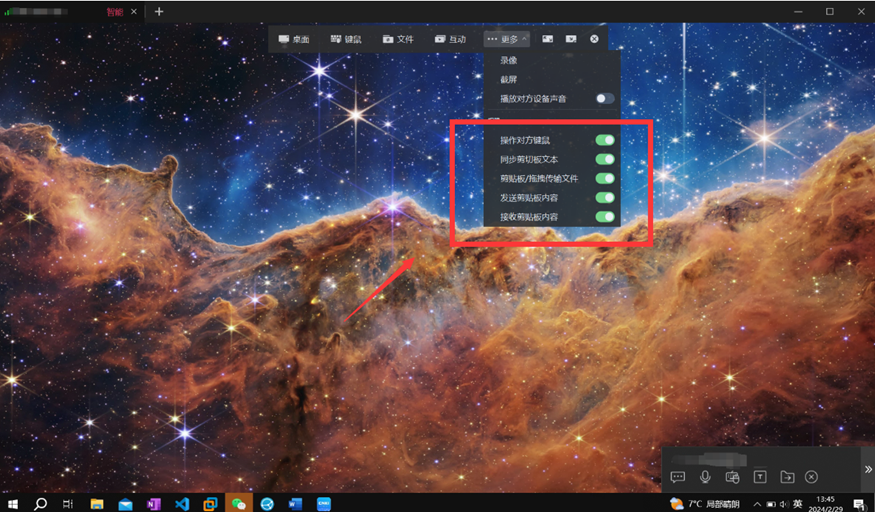This screenshot has height=512, width=875.
Task: Click the text T icon in bottom panel
Action: click(759, 477)
